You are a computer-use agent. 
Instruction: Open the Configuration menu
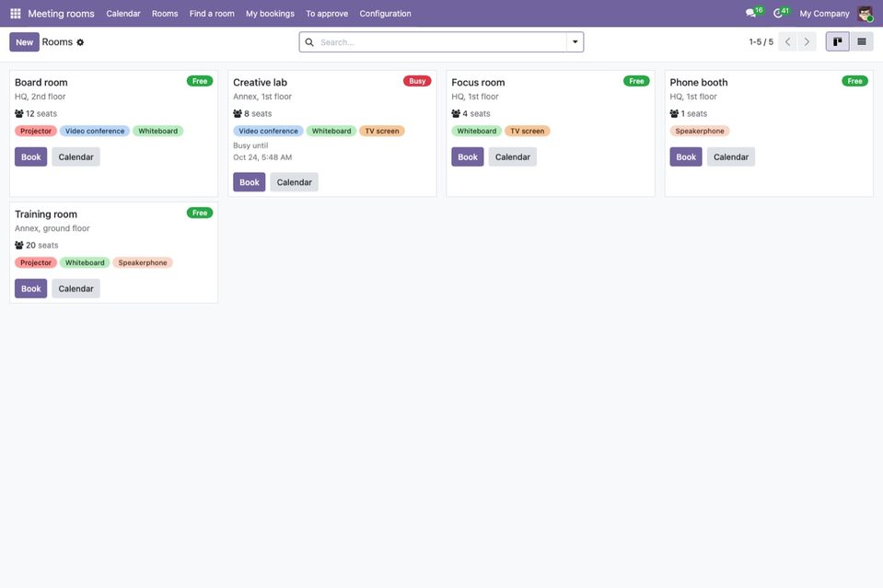(385, 14)
